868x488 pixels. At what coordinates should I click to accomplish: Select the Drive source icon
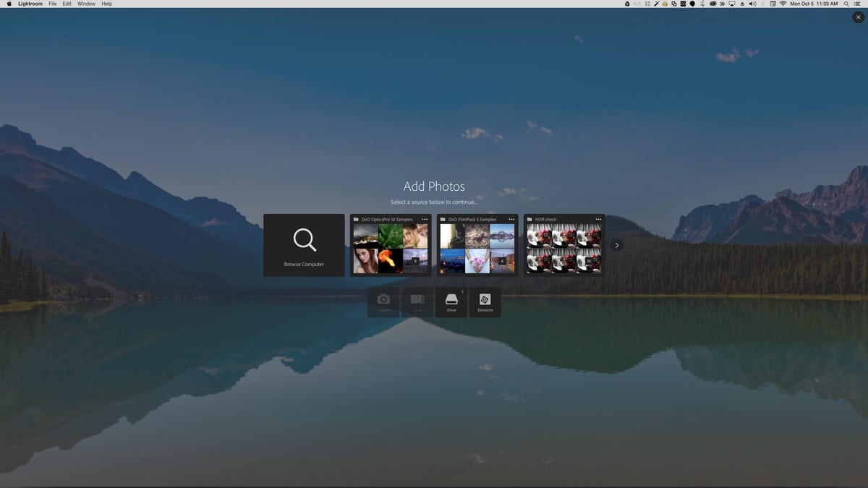pyautogui.click(x=451, y=301)
